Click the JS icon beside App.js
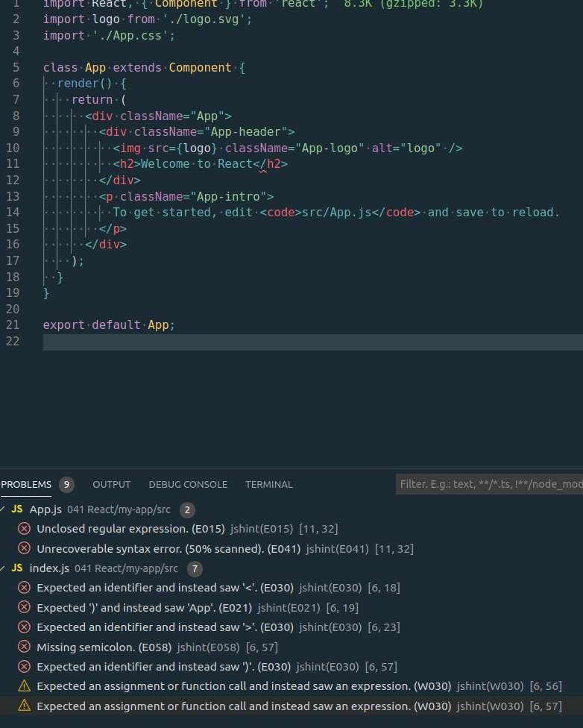 tap(17, 509)
